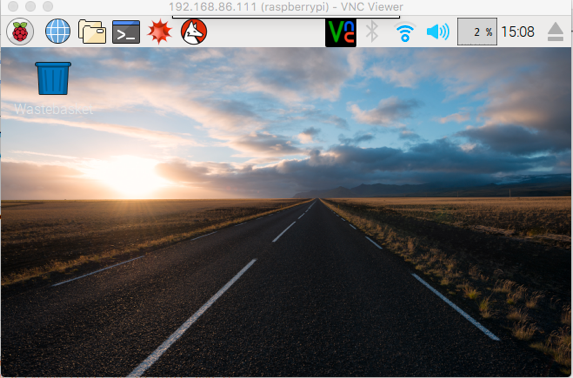Expand the WiFi networks list
The image size is (573, 378).
click(405, 32)
